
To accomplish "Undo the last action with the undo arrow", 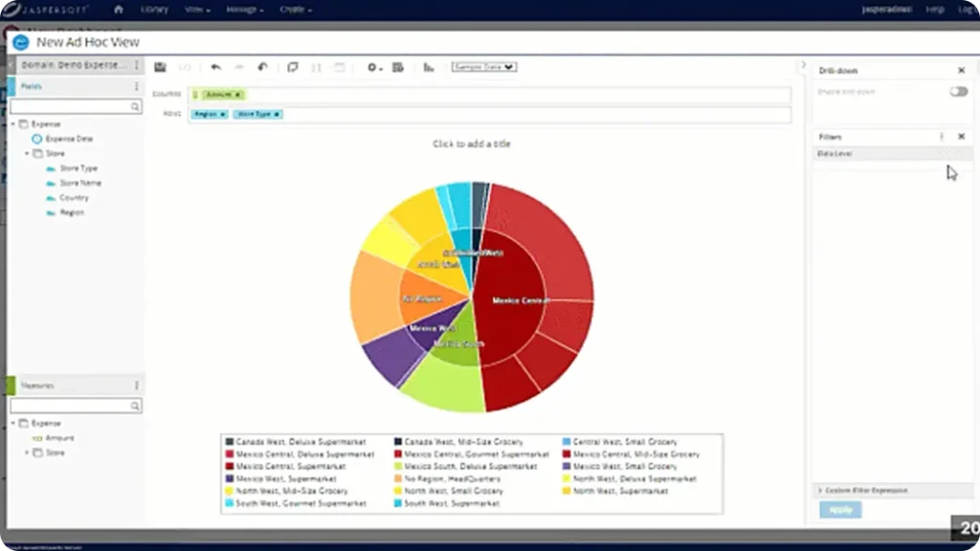I will [215, 67].
